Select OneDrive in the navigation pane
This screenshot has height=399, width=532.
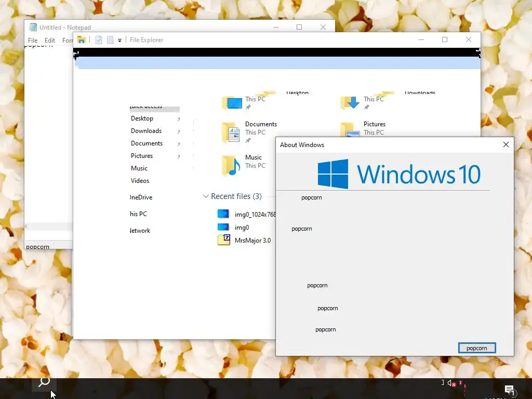141,197
